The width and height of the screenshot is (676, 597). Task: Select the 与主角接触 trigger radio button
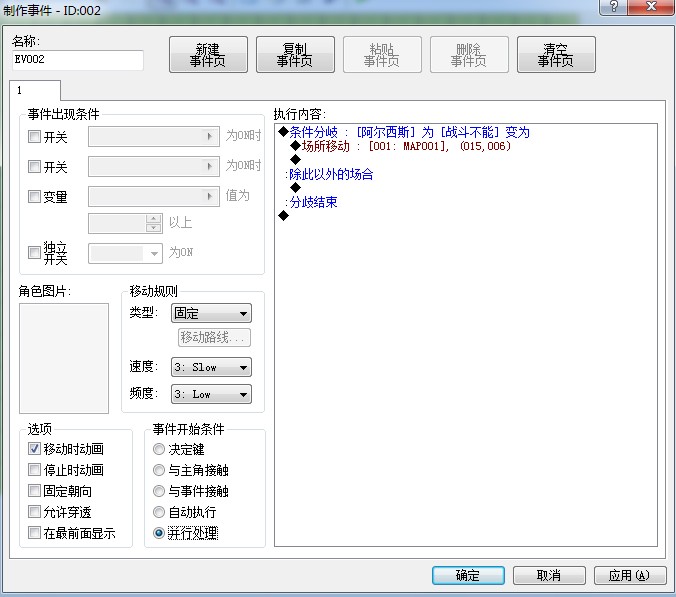159,470
